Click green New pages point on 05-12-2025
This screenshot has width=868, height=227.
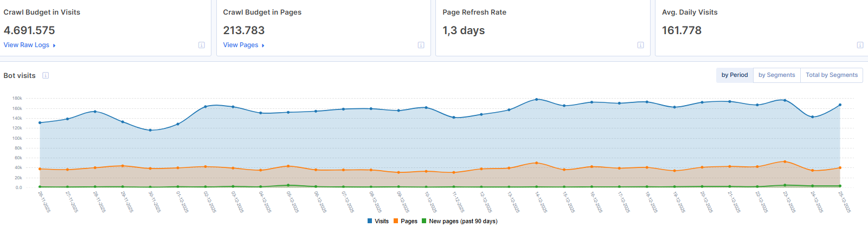pyautogui.click(x=288, y=185)
